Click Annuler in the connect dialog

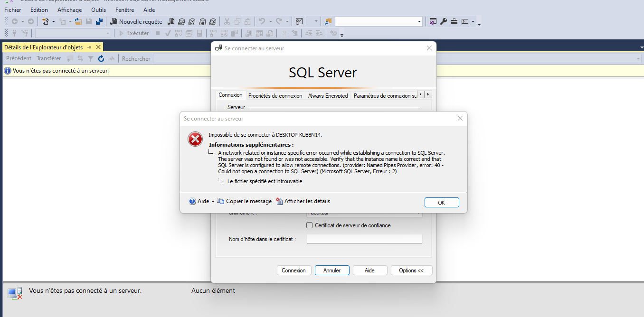tap(332, 270)
